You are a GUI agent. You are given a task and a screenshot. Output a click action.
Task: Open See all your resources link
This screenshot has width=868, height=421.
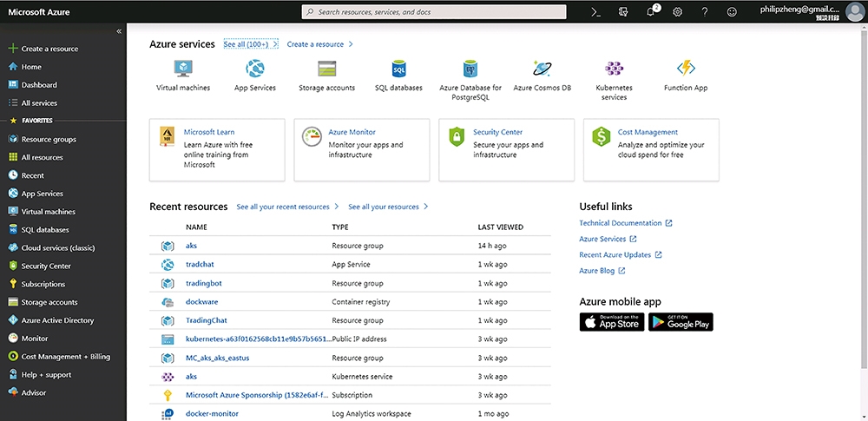pyautogui.click(x=388, y=207)
